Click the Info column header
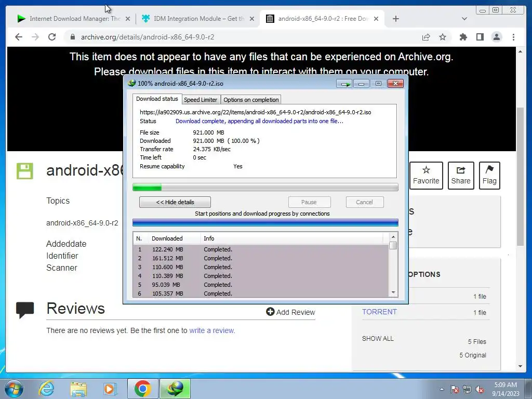This screenshot has height=399, width=532. (x=292, y=238)
